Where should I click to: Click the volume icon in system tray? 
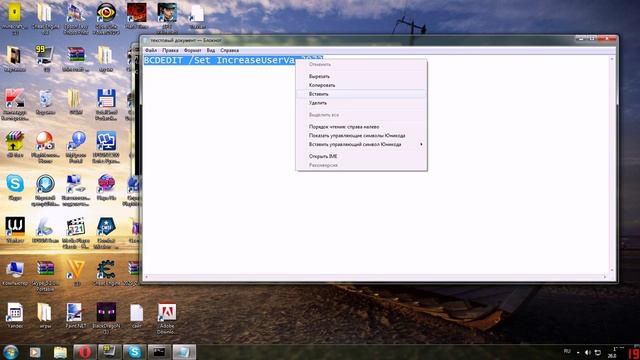[x=588, y=352]
